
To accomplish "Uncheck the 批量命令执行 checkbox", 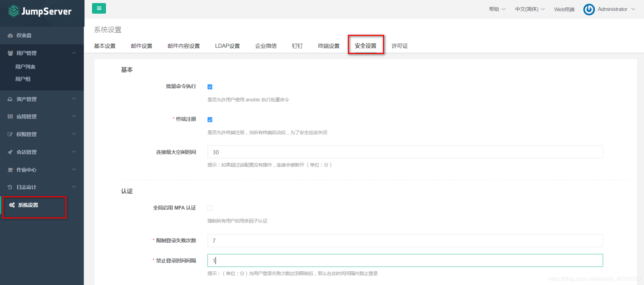I will (210, 87).
